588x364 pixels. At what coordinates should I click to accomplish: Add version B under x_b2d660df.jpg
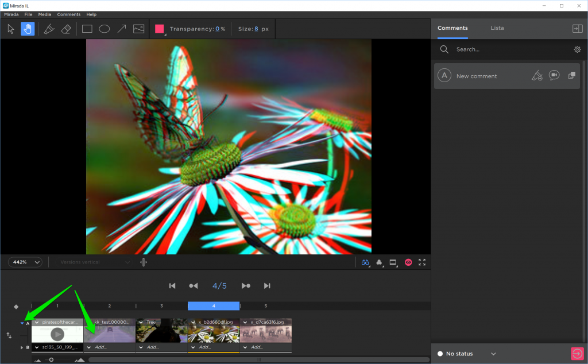pos(205,347)
